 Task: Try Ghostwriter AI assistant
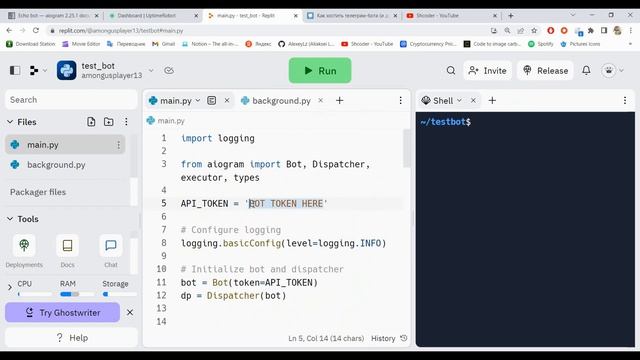[x=62, y=313]
